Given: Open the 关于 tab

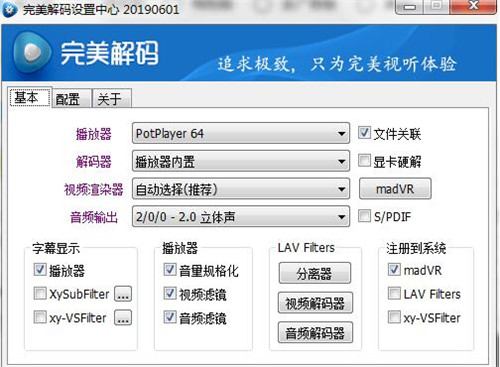Looking at the screenshot, I should pos(112,99).
